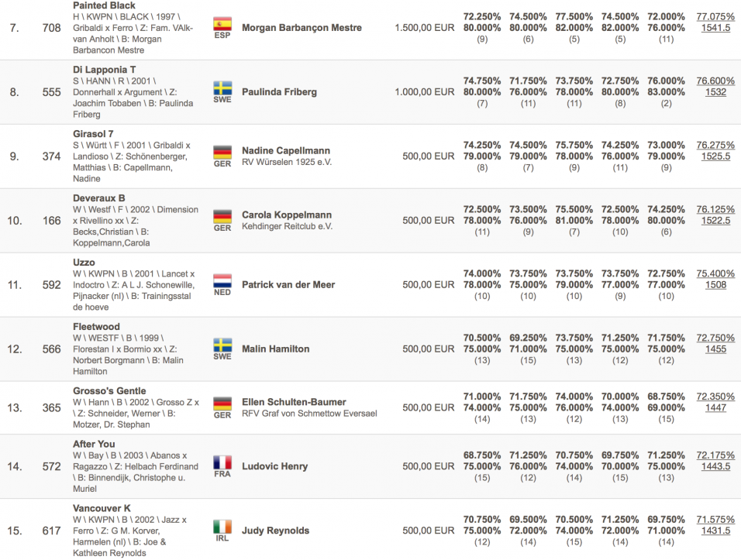Viewport: 741px width, 560px height.
Task: Click the Netherlands flag beside Patrick van der Meer
Action: pyautogui.click(x=222, y=280)
